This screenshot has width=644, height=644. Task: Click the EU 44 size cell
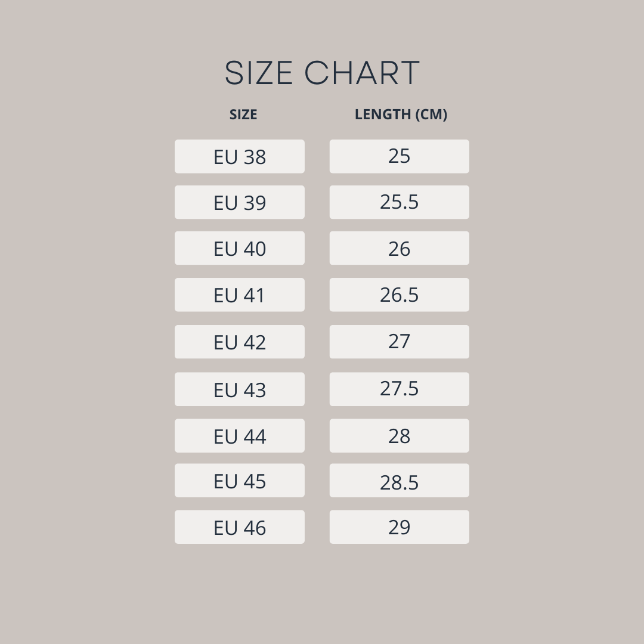pyautogui.click(x=239, y=436)
